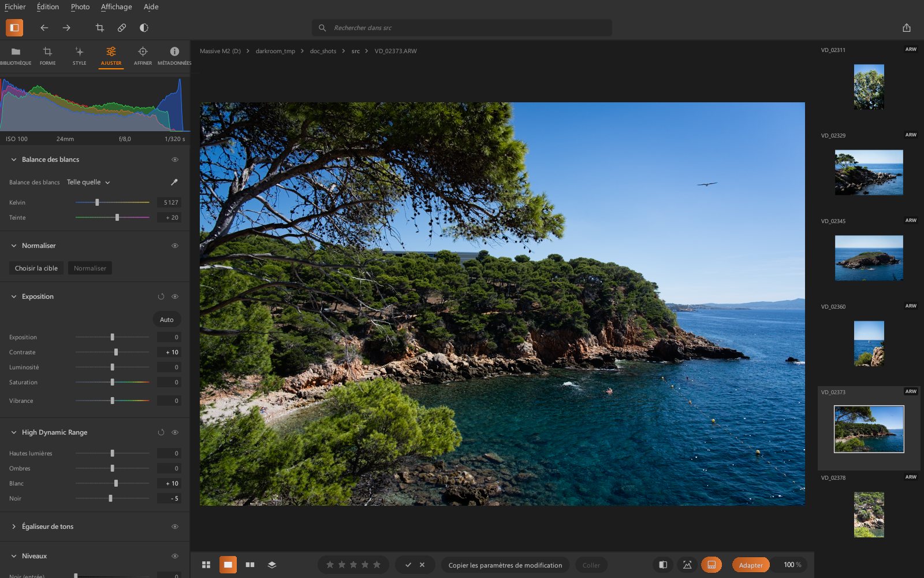Toggle the left sidebar panel icon
Viewport: 924px width, 578px height.
(x=14, y=27)
